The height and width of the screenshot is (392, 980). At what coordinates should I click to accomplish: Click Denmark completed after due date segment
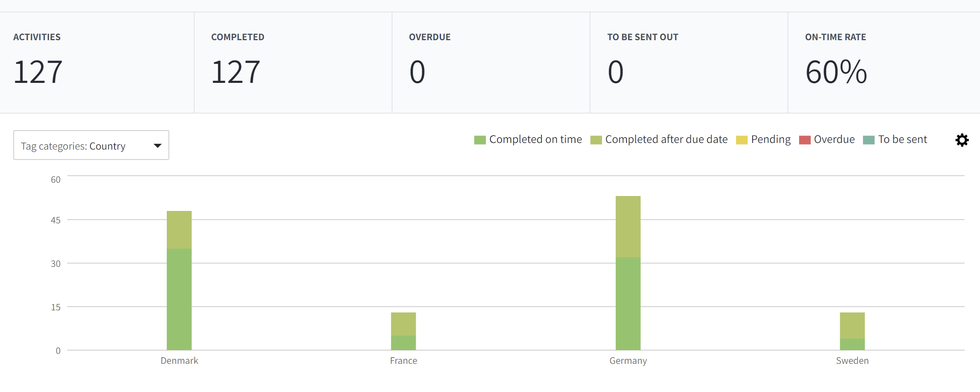179,230
